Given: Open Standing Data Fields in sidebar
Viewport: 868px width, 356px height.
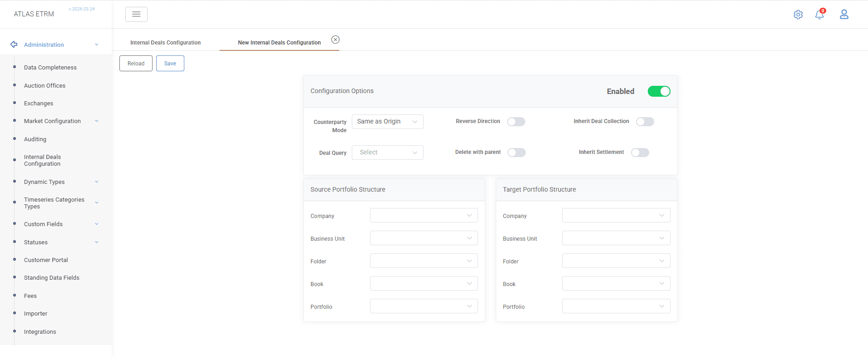Looking at the screenshot, I should 52,278.
